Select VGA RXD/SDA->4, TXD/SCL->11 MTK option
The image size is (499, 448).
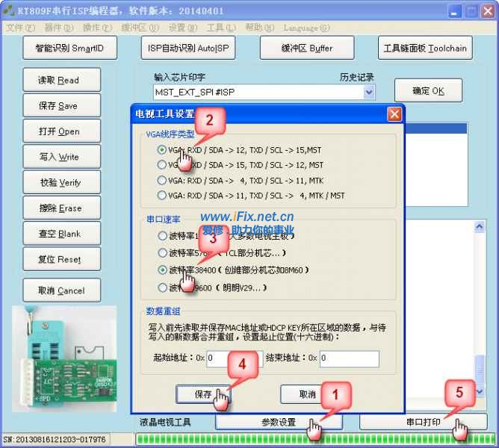[161, 180]
